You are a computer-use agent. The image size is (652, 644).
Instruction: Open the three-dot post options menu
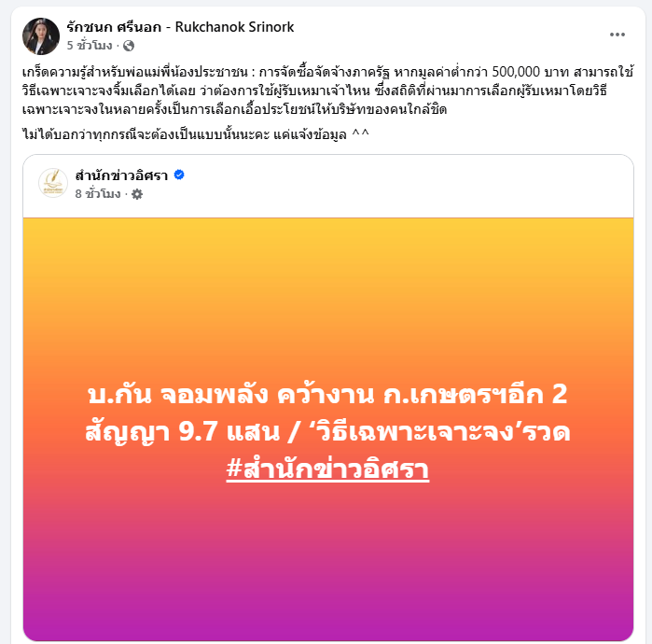(617, 35)
